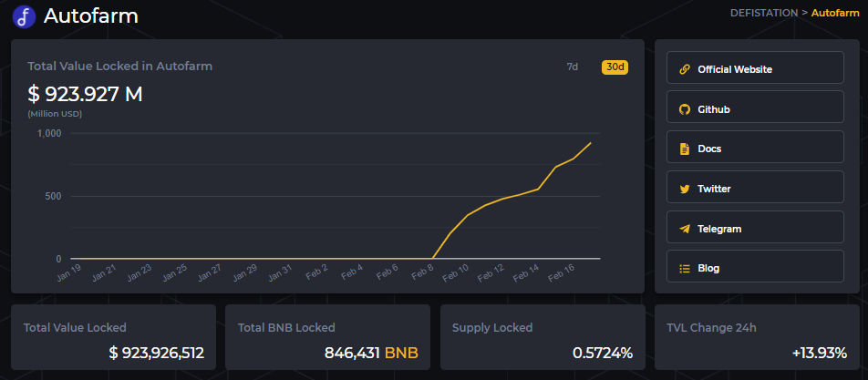Click the Autofarm breadcrumb item
Image resolution: width=868 pixels, height=380 pixels.
[835, 13]
